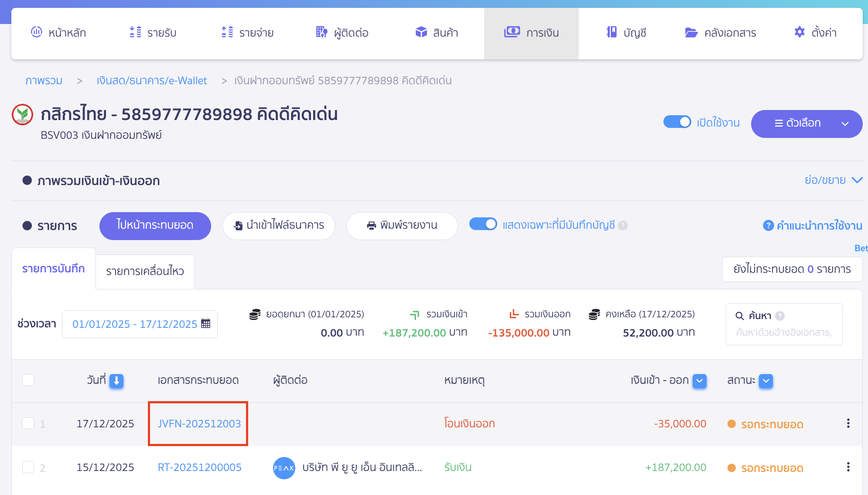Select the บัญชี accounting ledger icon
Screen dimensions: 868x495
click(612, 32)
